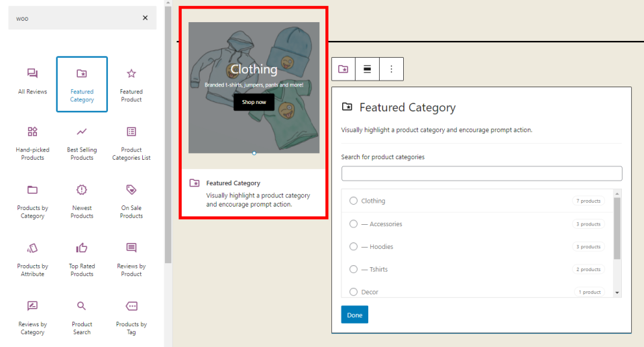Image resolution: width=644 pixels, height=347 pixels.
Task: Insert the Featured Product block
Action: pos(131,81)
